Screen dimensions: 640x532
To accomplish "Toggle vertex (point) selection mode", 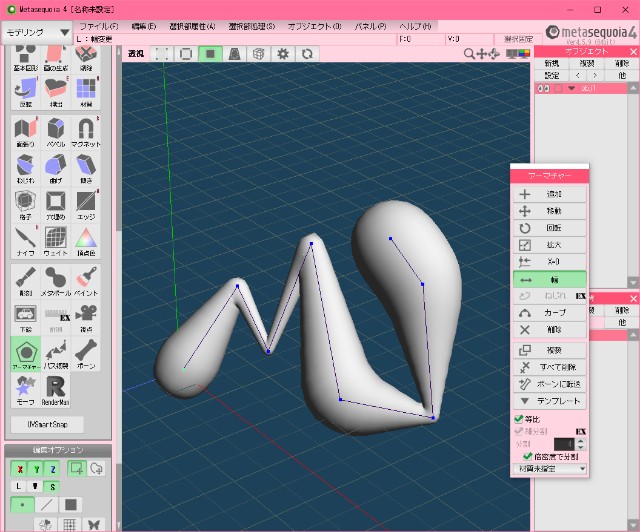I will click(22, 505).
